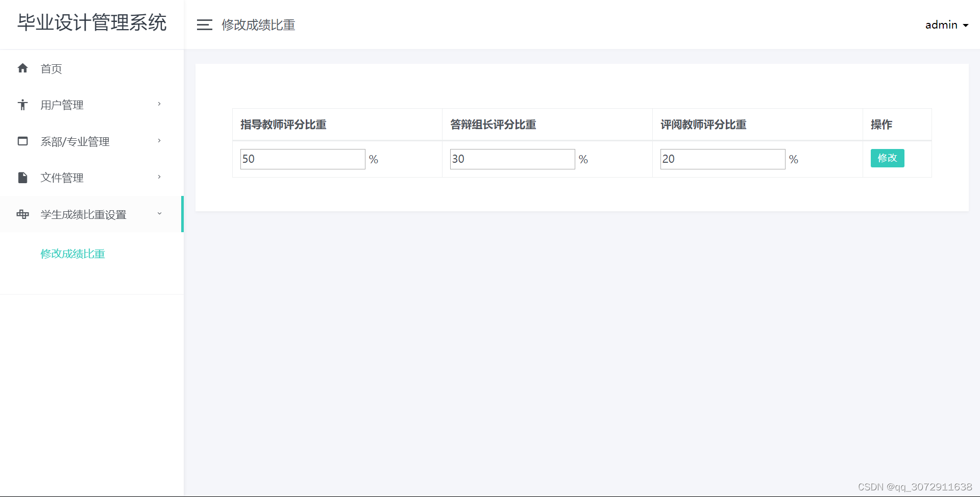The width and height of the screenshot is (980, 497).
Task: Open the 修改成绩比重 submenu link
Action: click(73, 254)
